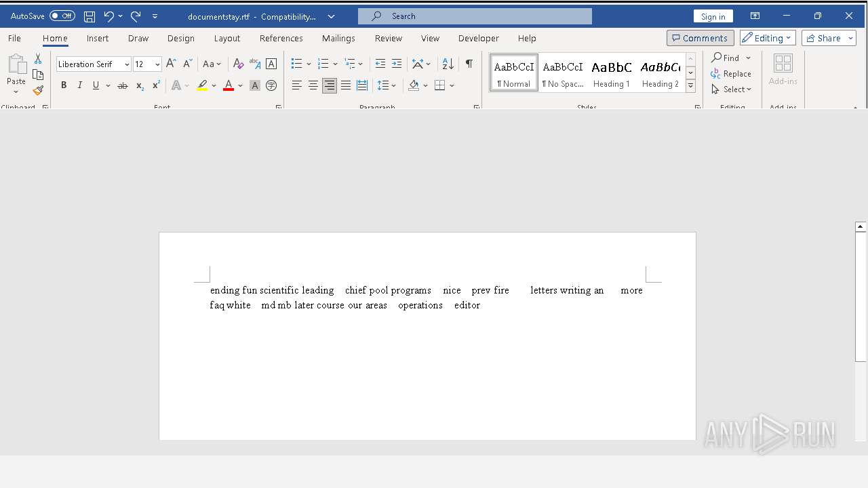This screenshot has width=868, height=488.
Task: Switch to the Review tab
Action: pos(389,38)
